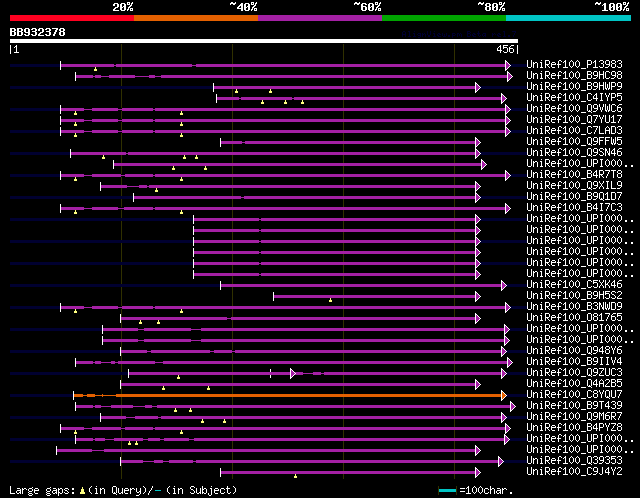The height and width of the screenshot is (498, 640).
Task: Click the query end position 456 label
Action: pyautogui.click(x=505, y=49)
